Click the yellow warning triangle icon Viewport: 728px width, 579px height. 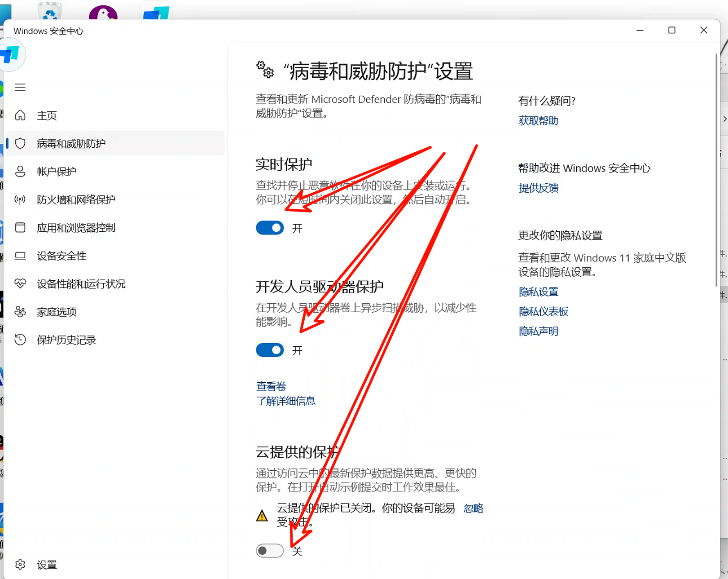click(x=262, y=515)
